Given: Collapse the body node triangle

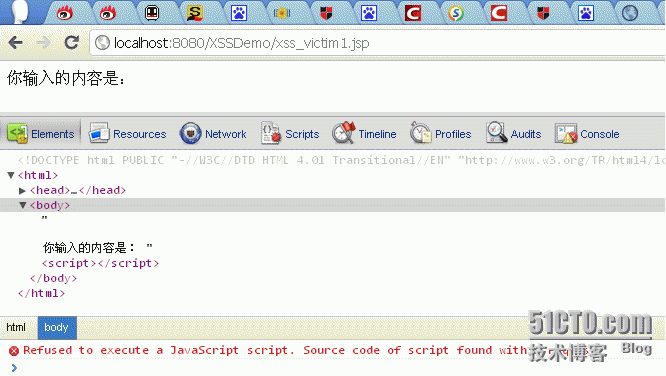Looking at the screenshot, I should (23, 205).
